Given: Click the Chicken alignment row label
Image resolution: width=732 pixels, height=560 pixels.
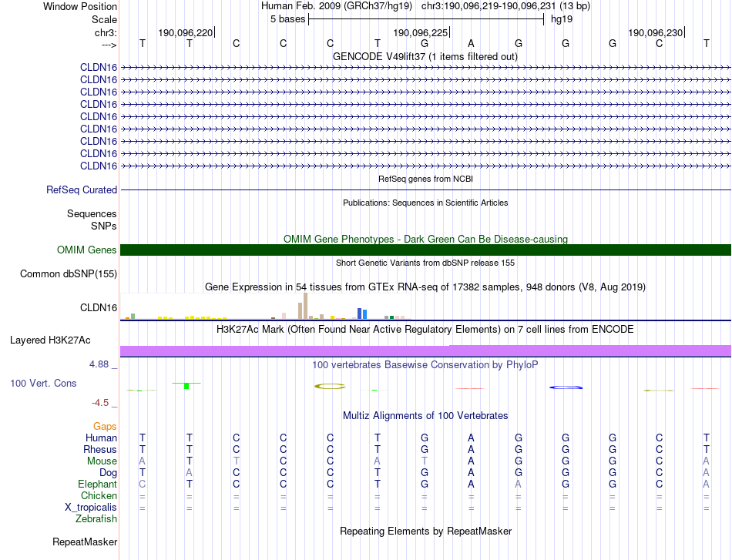Looking at the screenshot, I should coord(99,495).
